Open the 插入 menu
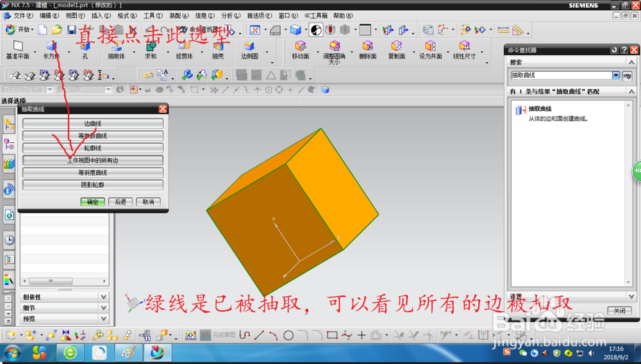Image resolution: width=641 pixels, height=364 pixels. point(101,15)
